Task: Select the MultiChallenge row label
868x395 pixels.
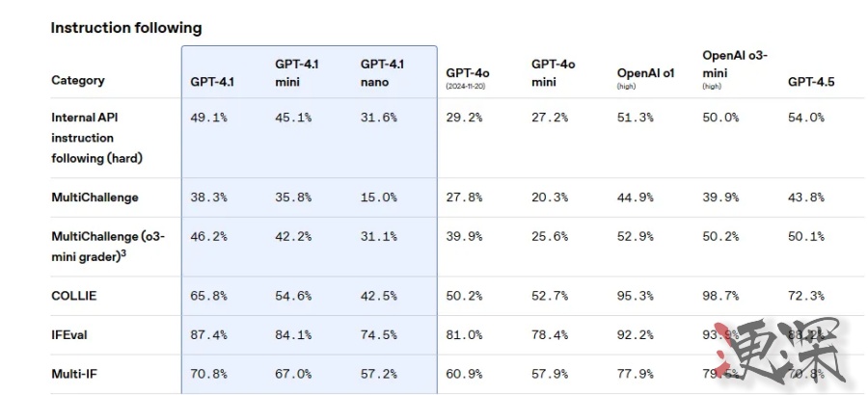Action: (x=95, y=197)
